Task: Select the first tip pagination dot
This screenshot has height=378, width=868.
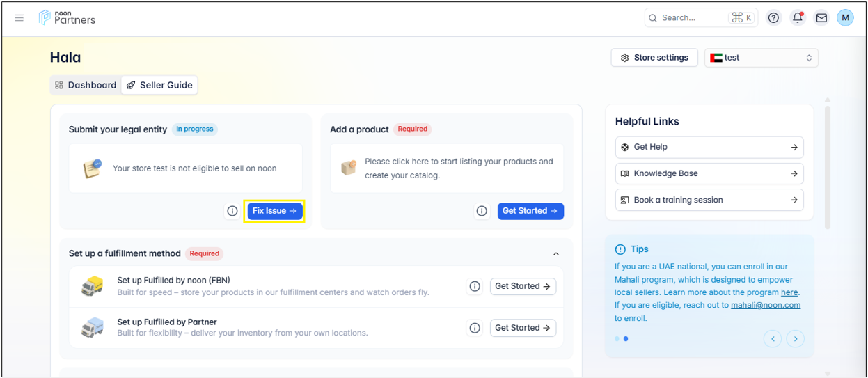Action: (617, 339)
